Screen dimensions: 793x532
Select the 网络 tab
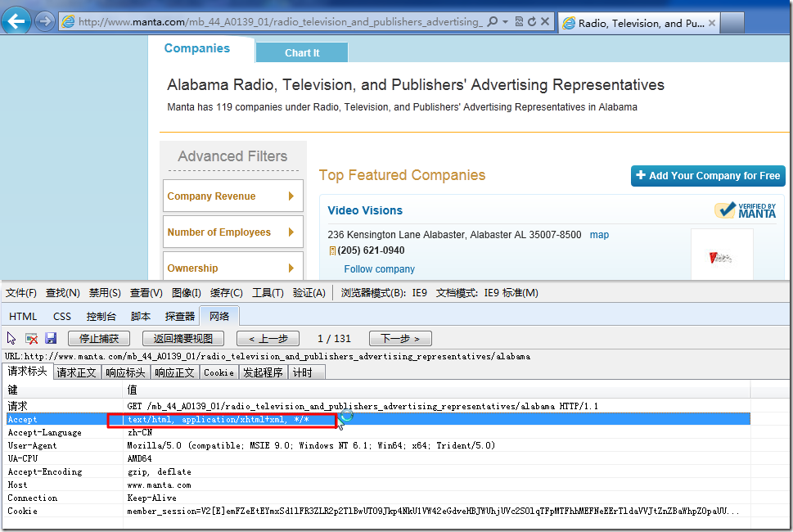click(x=219, y=316)
